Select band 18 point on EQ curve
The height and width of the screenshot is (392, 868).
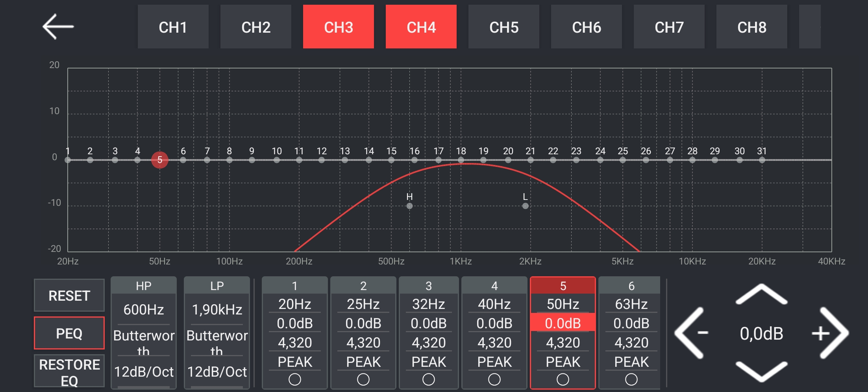461,160
